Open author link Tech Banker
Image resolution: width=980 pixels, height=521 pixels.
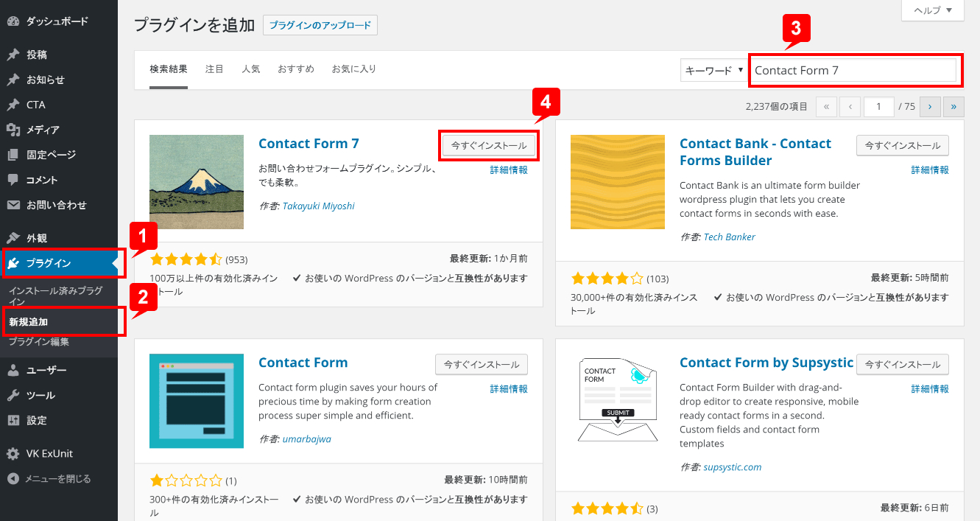[730, 237]
